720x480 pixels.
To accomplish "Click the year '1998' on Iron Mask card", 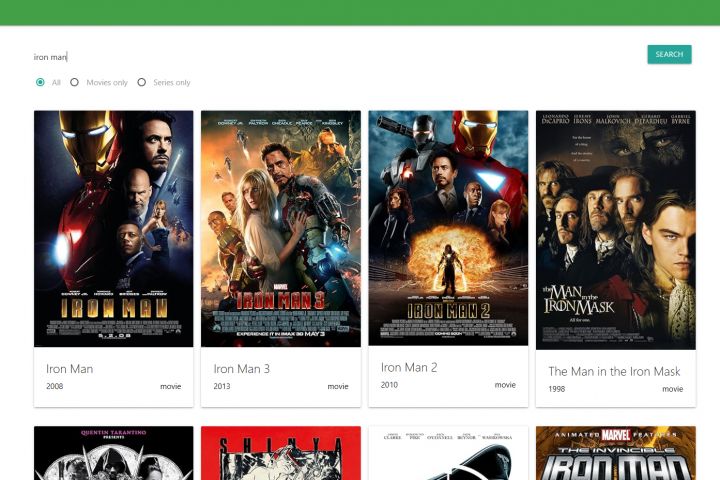I will 557,389.
